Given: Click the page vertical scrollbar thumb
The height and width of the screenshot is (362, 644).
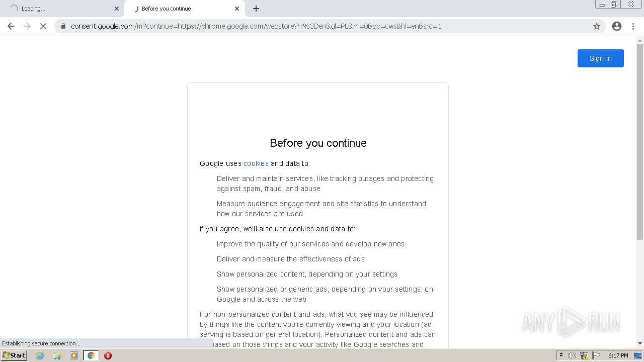Looking at the screenshot, I should [x=640, y=141].
